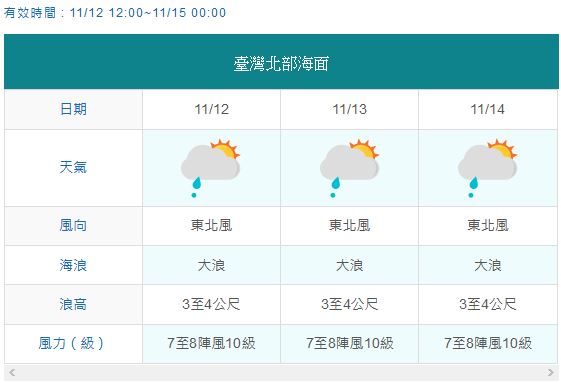561x383 pixels.
Task: Click the left scrollbar arrow
Action: (12, 372)
